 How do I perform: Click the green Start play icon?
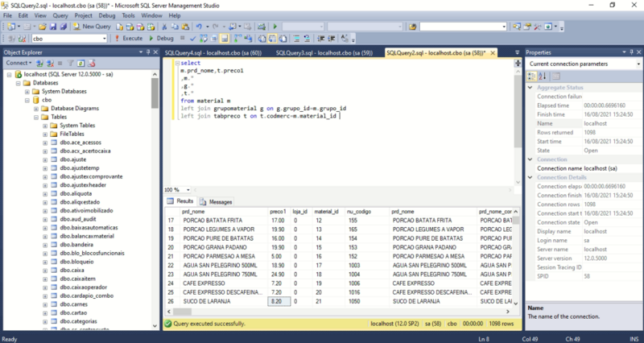(275, 27)
